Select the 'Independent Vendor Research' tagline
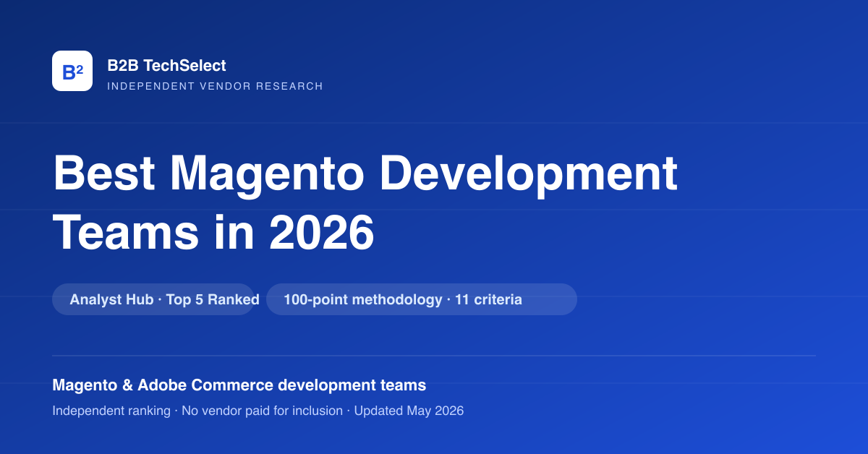This screenshot has width=868, height=454. pos(215,86)
